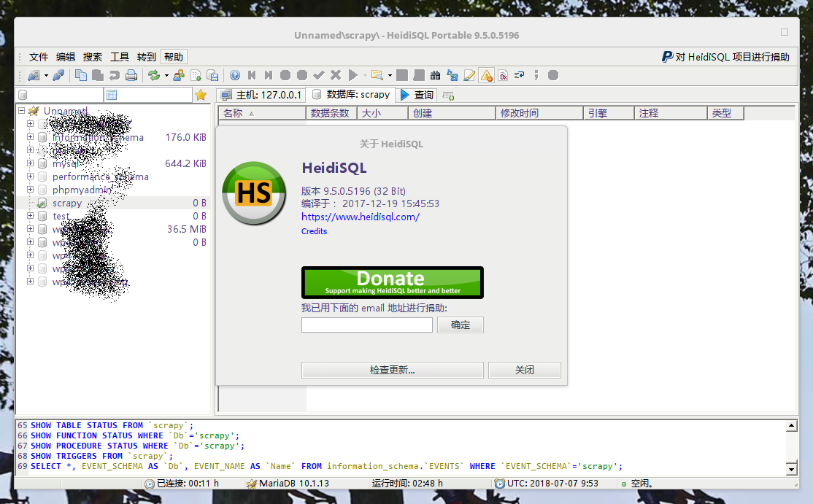Open the 编辑 menu
Viewport: 813px width, 504px height.
(x=66, y=57)
